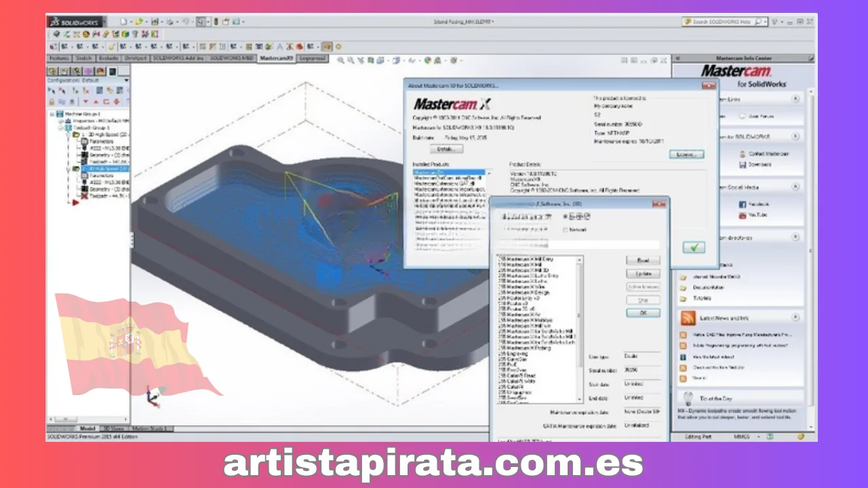The height and width of the screenshot is (488, 868).
Task: Collapse the Machine Group-1 tree node
Action: click(x=52, y=114)
